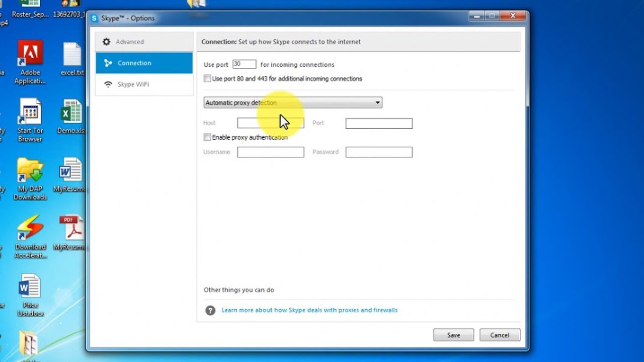Select the Download Accelerator shortcut icon
The width and height of the screenshot is (644, 362).
[x=30, y=237]
